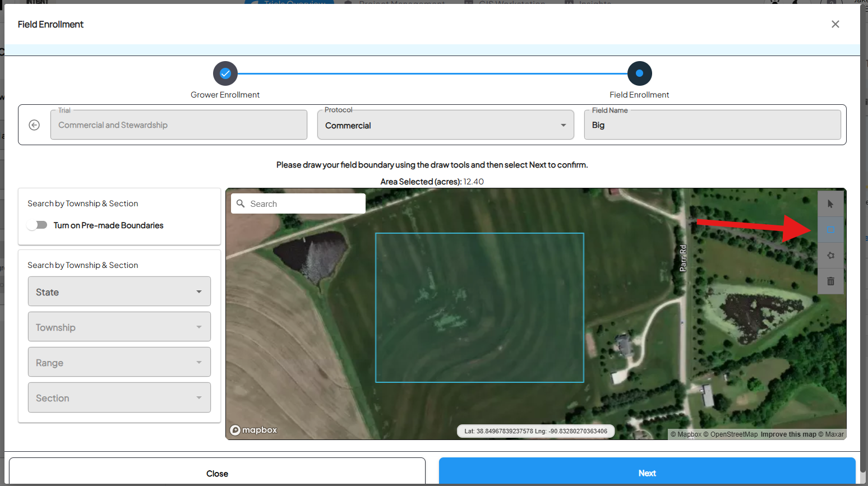Select the rectangle draw tool

[830, 230]
